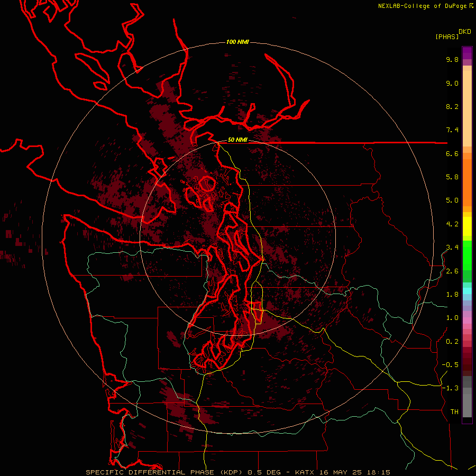Click the KDP product caption at bottom
The height and width of the screenshot is (476, 476).
237,472
